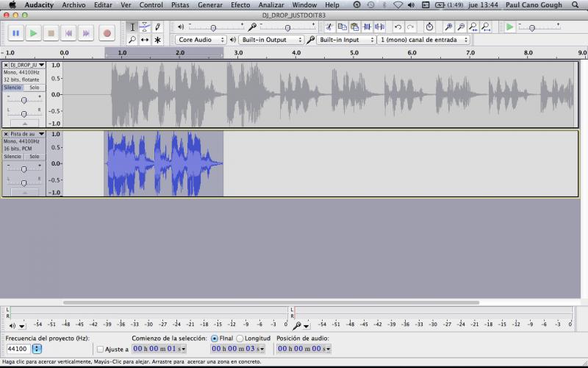Select the Multi-tool asterisk icon
Viewport: 588px width, 368px height.
[157, 40]
